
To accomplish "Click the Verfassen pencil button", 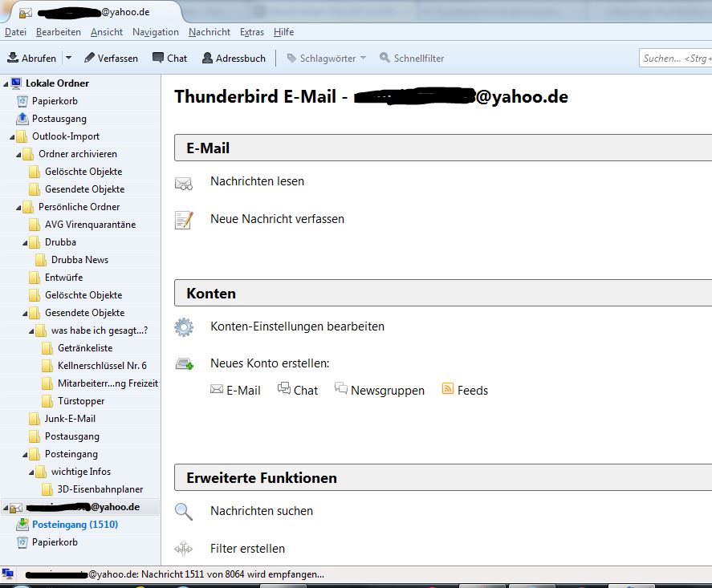I will pos(112,58).
